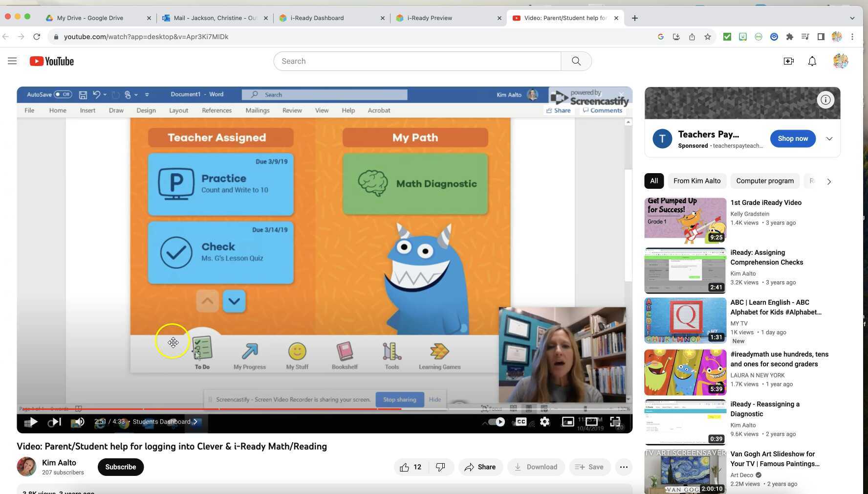
Task: Toggle autoplay in the player controls
Action: point(495,422)
